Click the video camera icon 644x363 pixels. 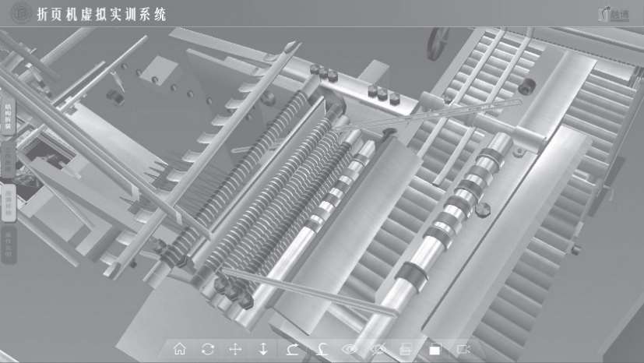(463, 350)
